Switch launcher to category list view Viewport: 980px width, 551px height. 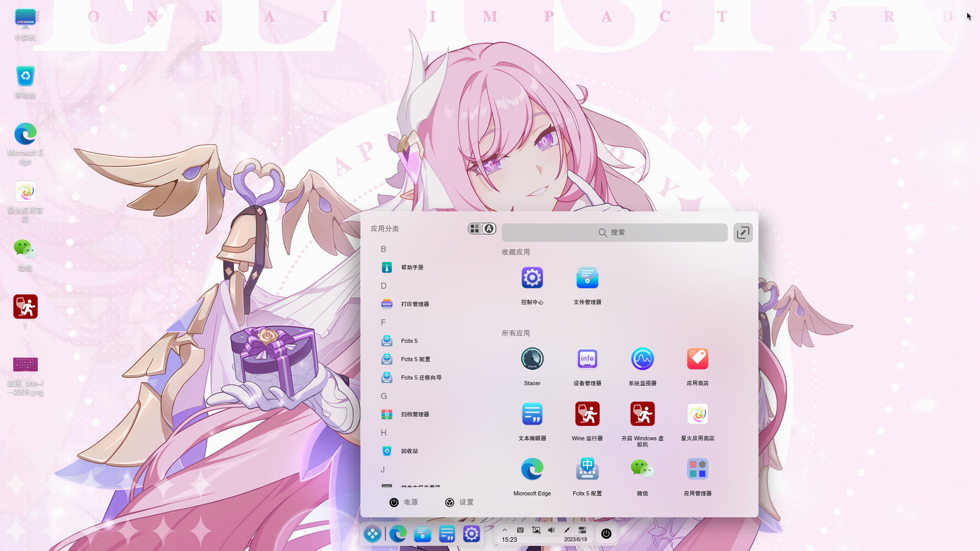click(475, 229)
